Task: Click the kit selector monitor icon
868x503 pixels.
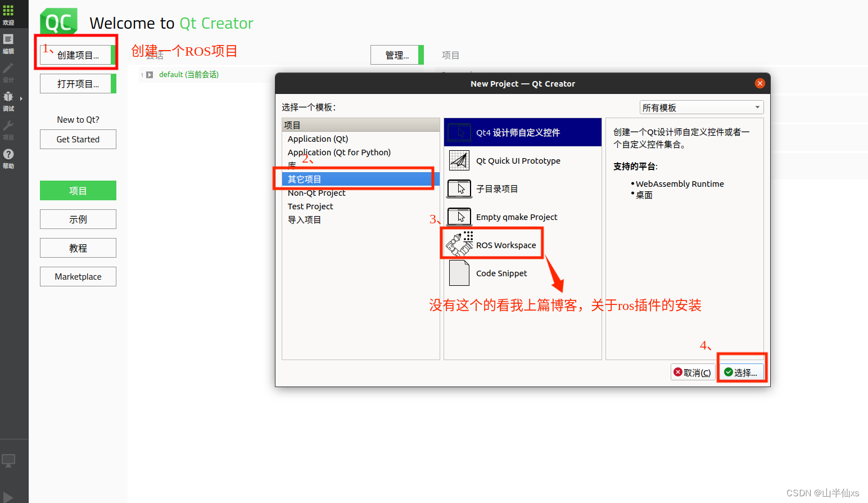Action: coord(8,461)
